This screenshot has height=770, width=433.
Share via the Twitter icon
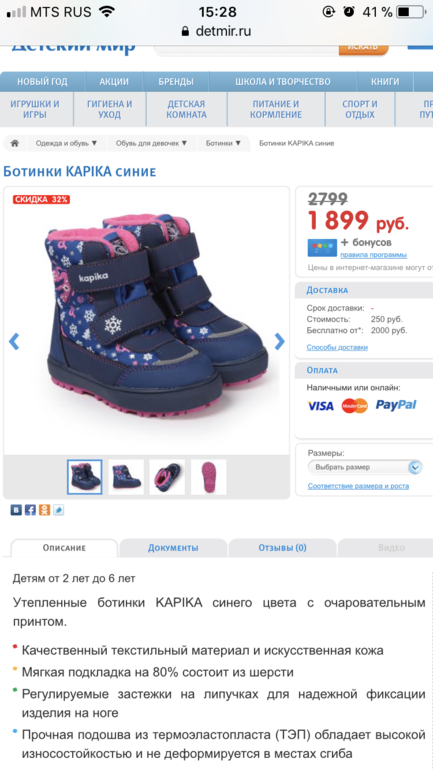pos(59,510)
